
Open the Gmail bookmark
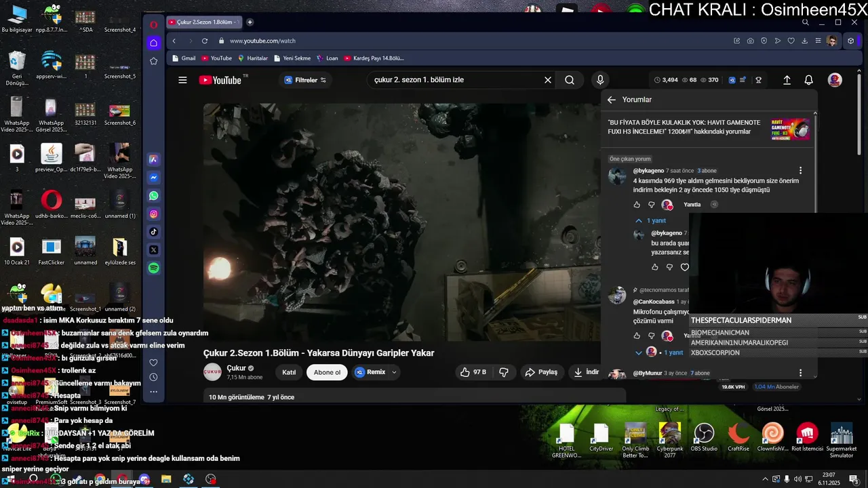coord(184,58)
